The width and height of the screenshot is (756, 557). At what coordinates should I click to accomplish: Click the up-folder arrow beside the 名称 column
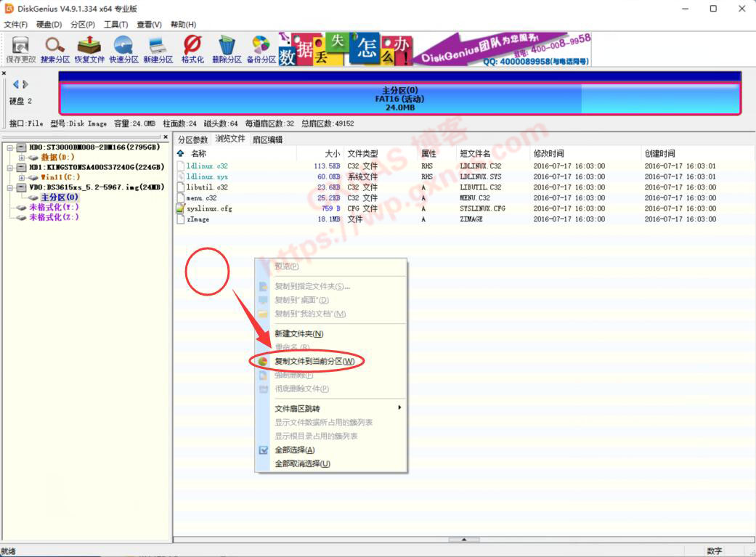click(x=181, y=154)
